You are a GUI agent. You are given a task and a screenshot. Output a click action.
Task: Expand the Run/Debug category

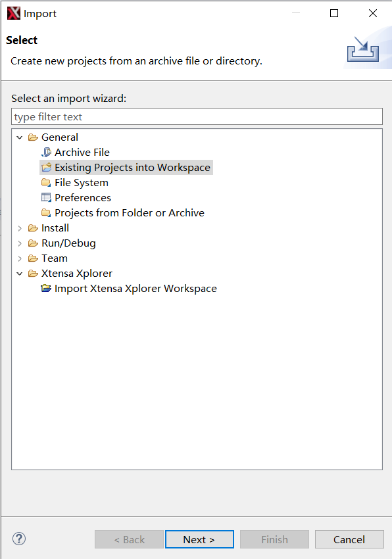click(20, 243)
